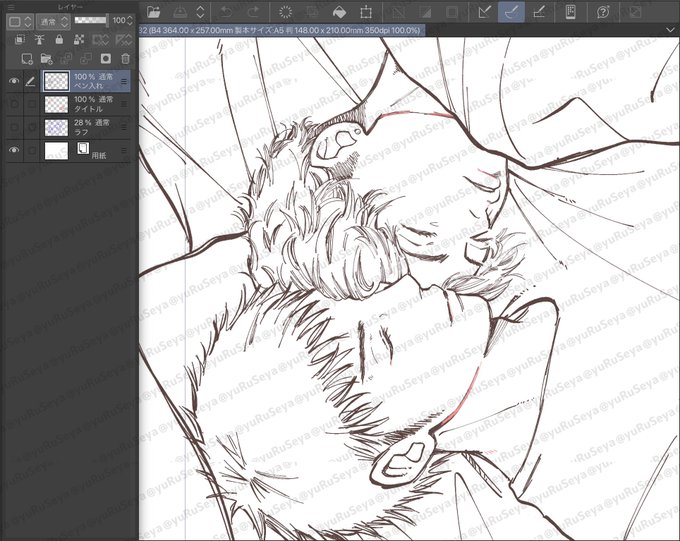Delete layer with the trash icon
The height and width of the screenshot is (541, 680).
coord(125,59)
